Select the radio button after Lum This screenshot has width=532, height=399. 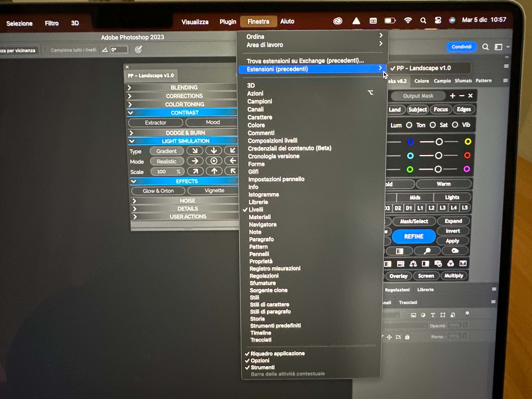[x=409, y=125]
